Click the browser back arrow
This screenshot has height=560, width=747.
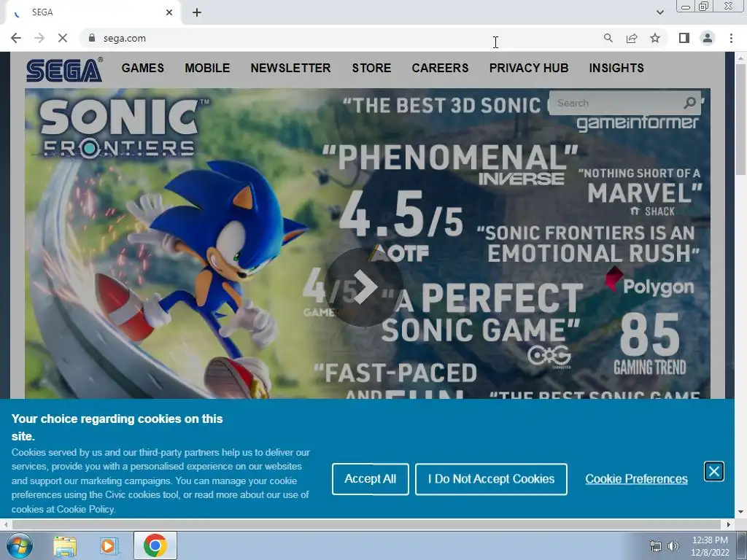click(16, 38)
